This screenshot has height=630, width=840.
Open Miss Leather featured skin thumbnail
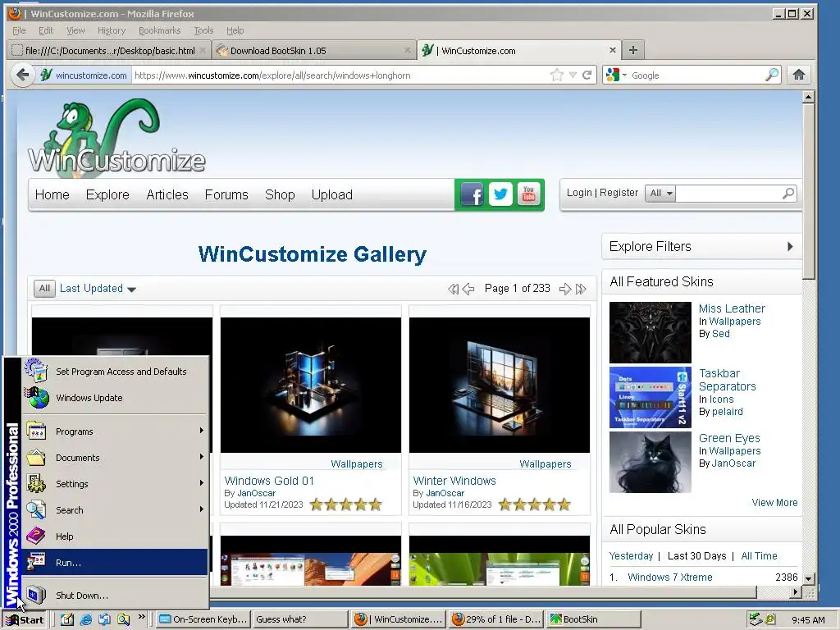coord(651,332)
